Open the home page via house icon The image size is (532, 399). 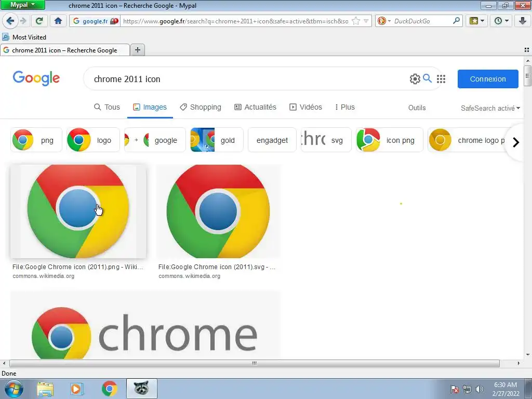point(58,21)
